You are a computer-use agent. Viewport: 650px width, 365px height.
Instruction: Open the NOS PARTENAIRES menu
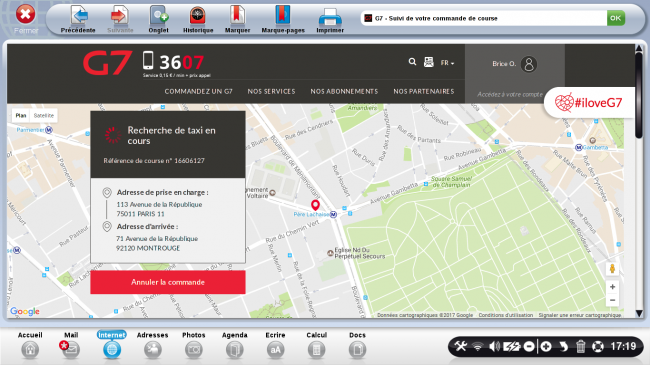tap(424, 91)
